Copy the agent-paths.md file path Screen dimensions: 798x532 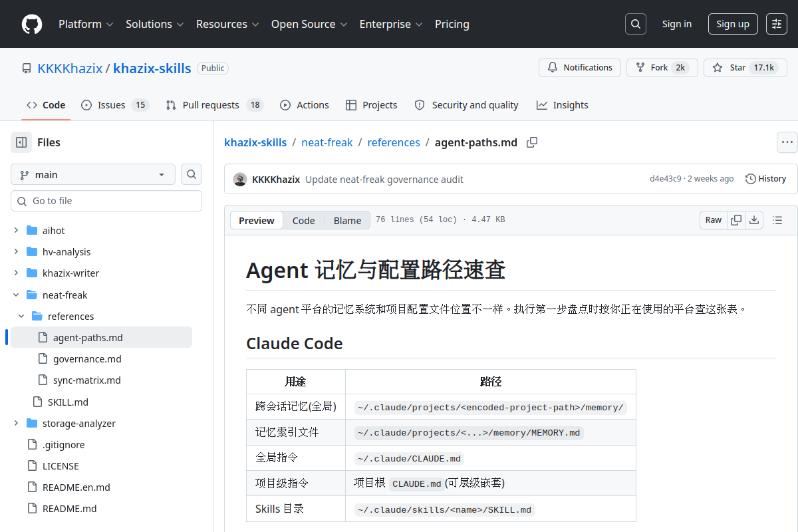[532, 142]
